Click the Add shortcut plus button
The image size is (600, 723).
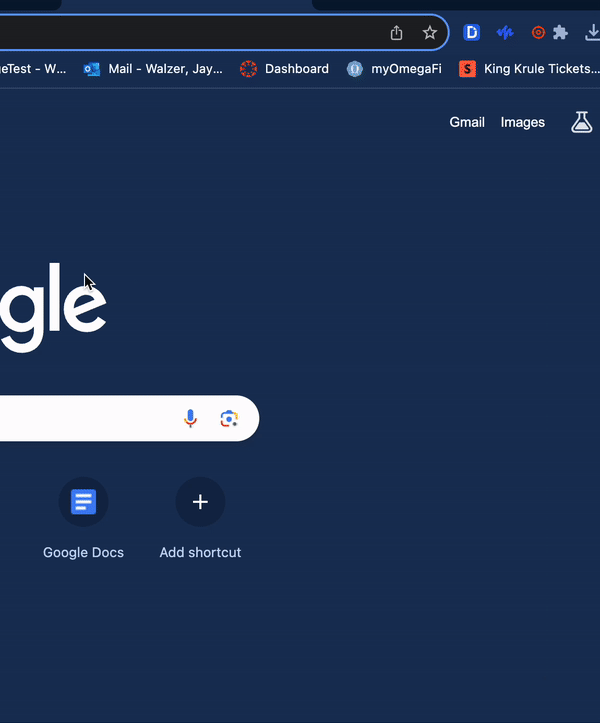click(200, 502)
